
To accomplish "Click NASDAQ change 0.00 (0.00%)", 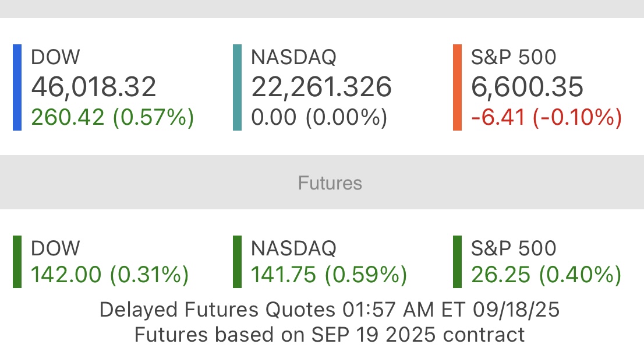I will click(319, 117).
